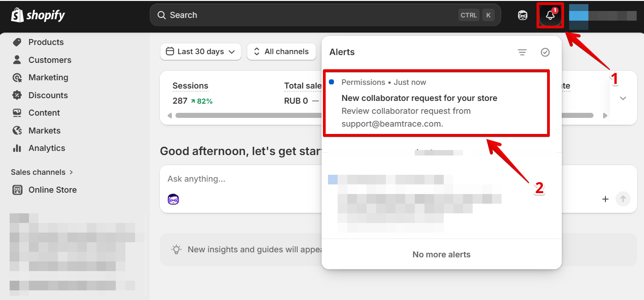Click the Shopify logo
This screenshot has width=644, height=300.
pos(38,15)
